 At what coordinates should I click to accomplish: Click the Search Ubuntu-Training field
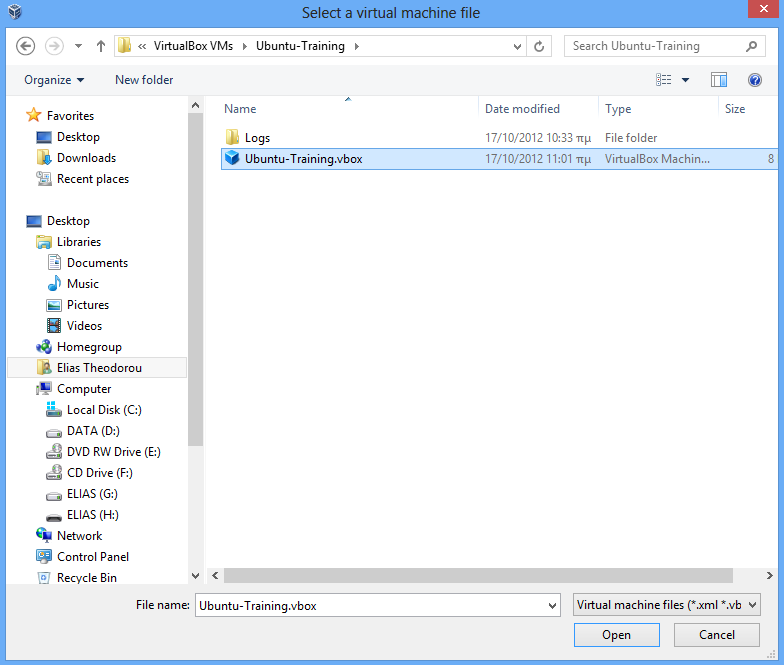coord(655,46)
